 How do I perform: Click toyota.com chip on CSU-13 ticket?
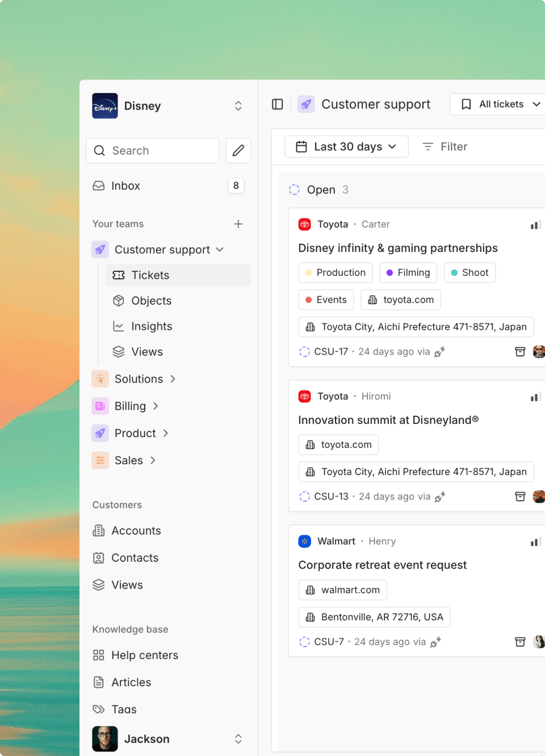click(338, 445)
